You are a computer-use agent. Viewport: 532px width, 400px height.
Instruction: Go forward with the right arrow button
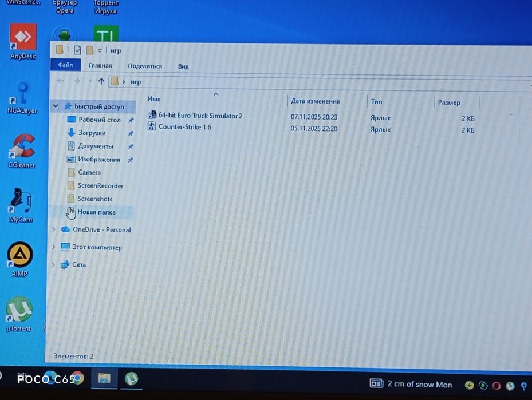[x=77, y=81]
